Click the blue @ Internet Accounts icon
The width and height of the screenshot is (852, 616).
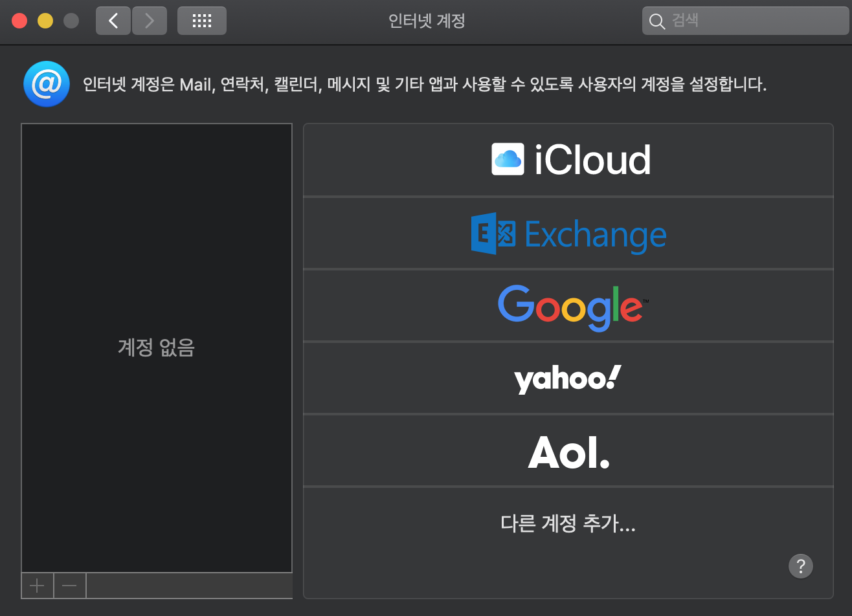pos(47,84)
